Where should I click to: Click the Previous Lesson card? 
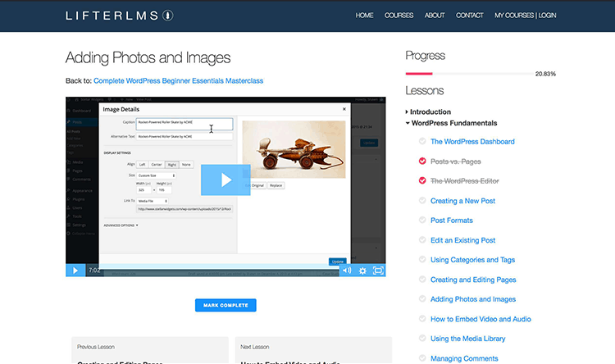[x=150, y=350]
